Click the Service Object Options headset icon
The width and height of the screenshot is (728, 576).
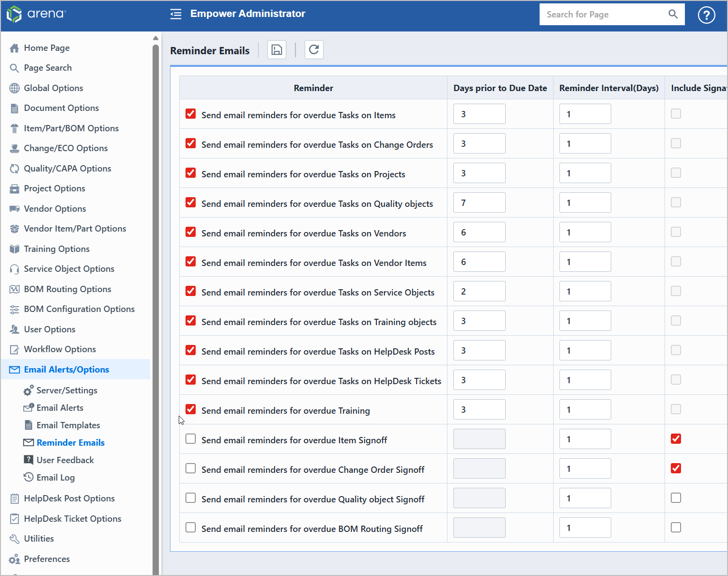tap(15, 269)
